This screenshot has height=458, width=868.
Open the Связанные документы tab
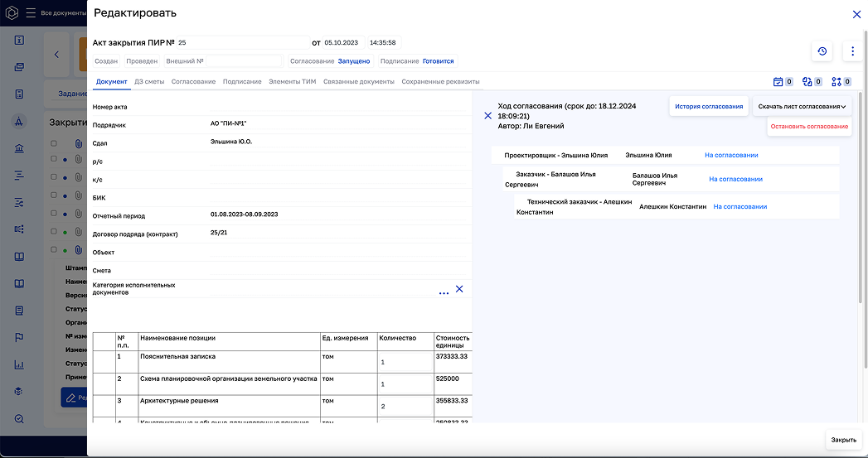point(358,82)
